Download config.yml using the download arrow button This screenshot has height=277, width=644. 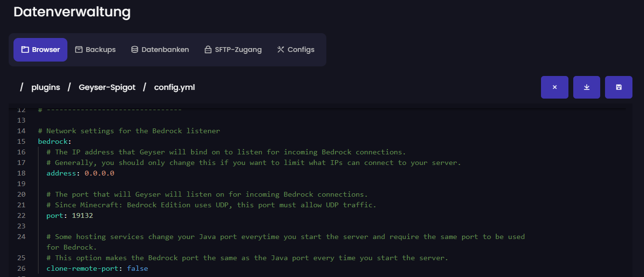point(587,87)
